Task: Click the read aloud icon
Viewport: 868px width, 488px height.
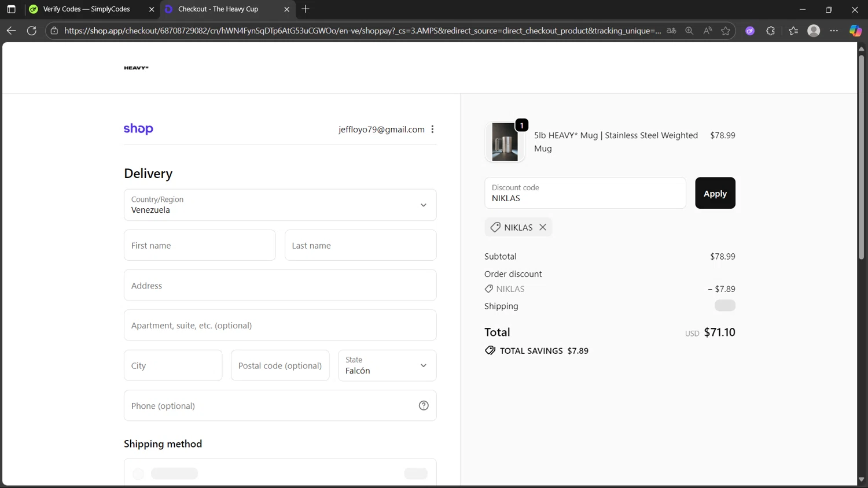Action: point(707,31)
